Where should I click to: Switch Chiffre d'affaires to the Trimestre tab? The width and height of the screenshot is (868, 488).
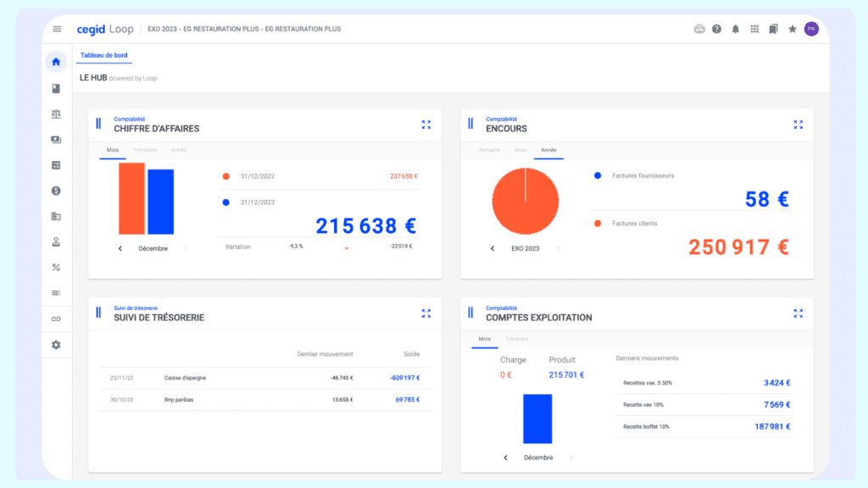click(x=145, y=150)
